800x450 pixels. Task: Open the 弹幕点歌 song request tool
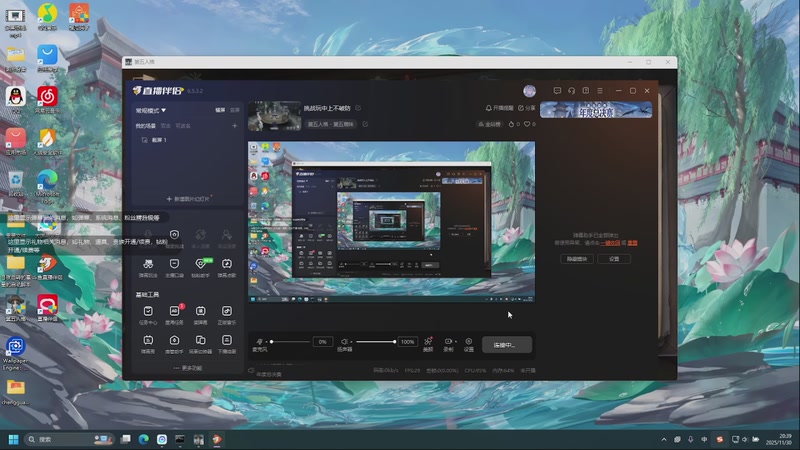click(x=227, y=267)
